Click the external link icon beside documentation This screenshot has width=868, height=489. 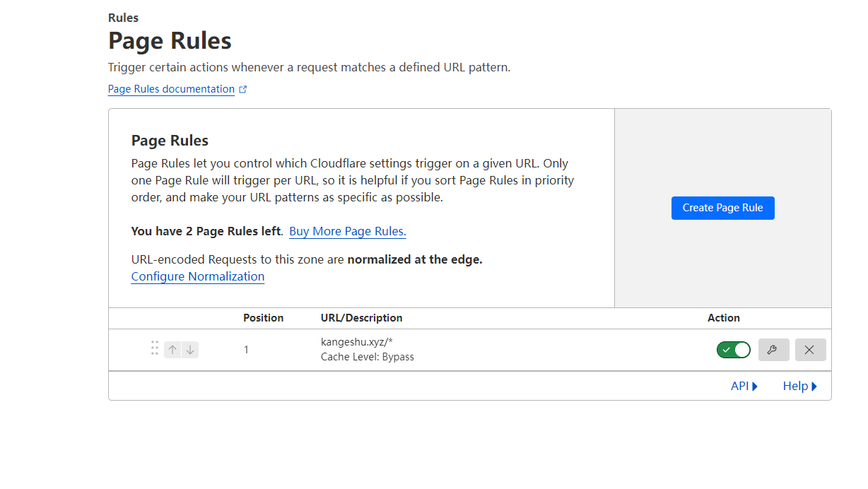tap(243, 90)
